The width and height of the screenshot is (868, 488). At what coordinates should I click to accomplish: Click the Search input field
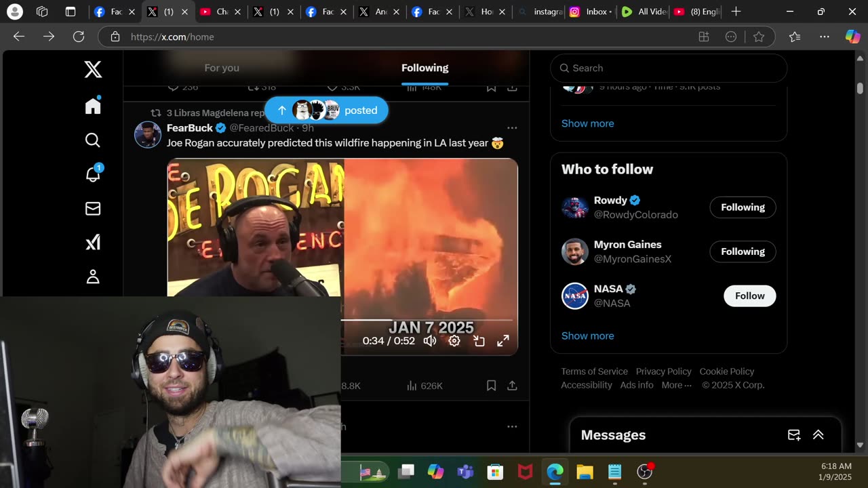(x=669, y=68)
